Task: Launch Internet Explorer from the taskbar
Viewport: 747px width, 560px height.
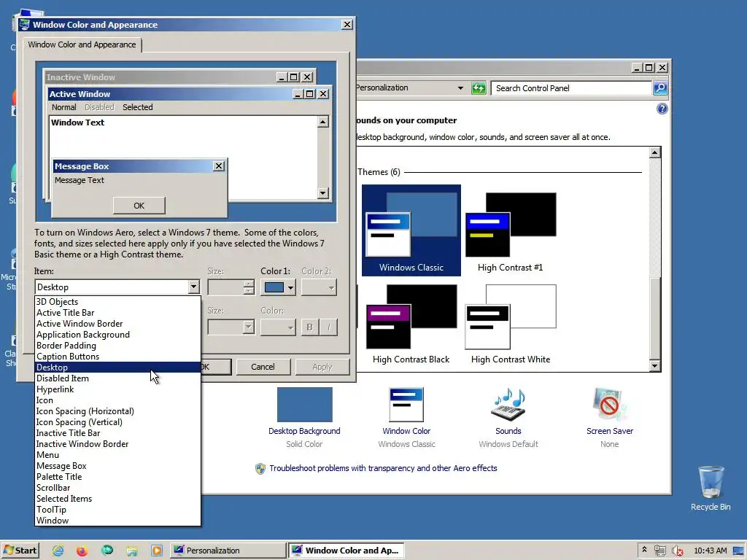Action: tap(58, 551)
